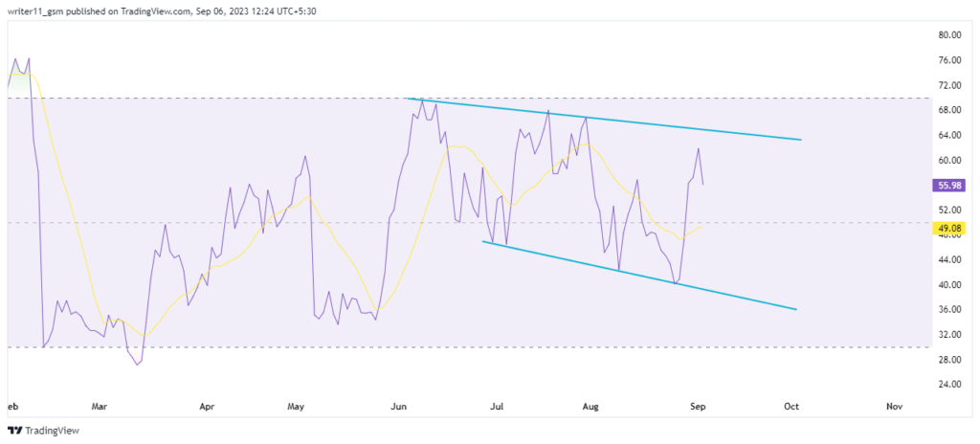Click the purple 55.98 price label

[x=948, y=185]
